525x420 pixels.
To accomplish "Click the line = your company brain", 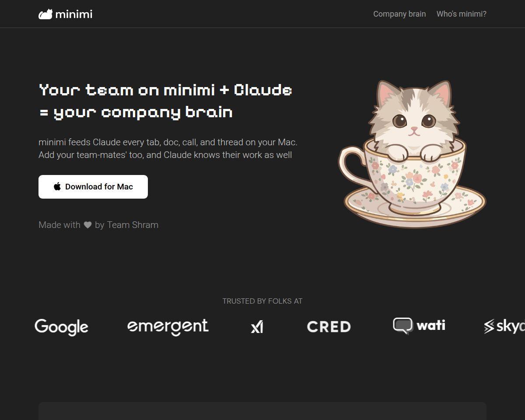I will tap(136, 112).
